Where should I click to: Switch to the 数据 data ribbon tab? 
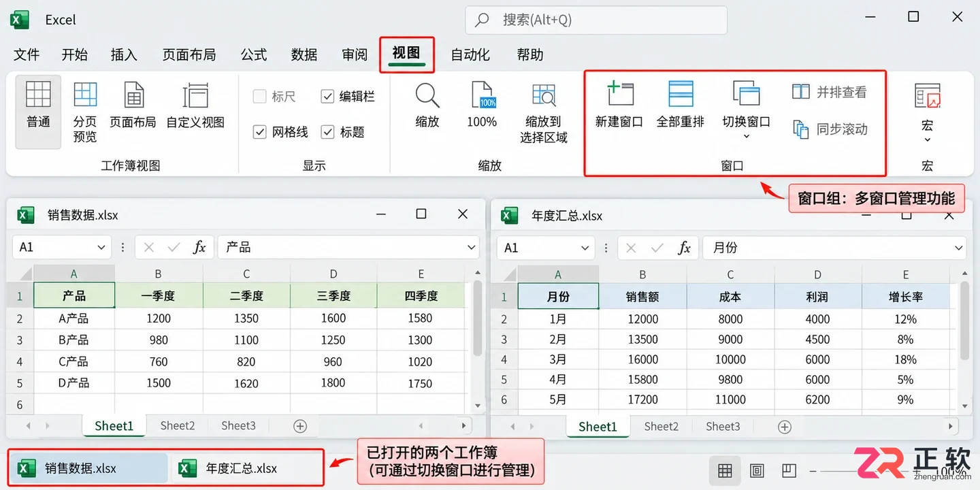(x=304, y=54)
